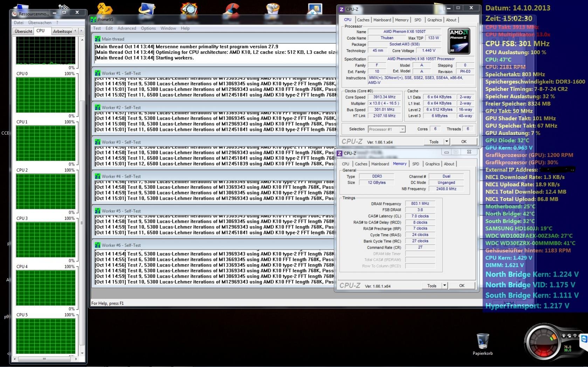The width and height of the screenshot is (588, 367).
Task: Click the HT Link value 2107.18 MHz
Action: (384, 116)
